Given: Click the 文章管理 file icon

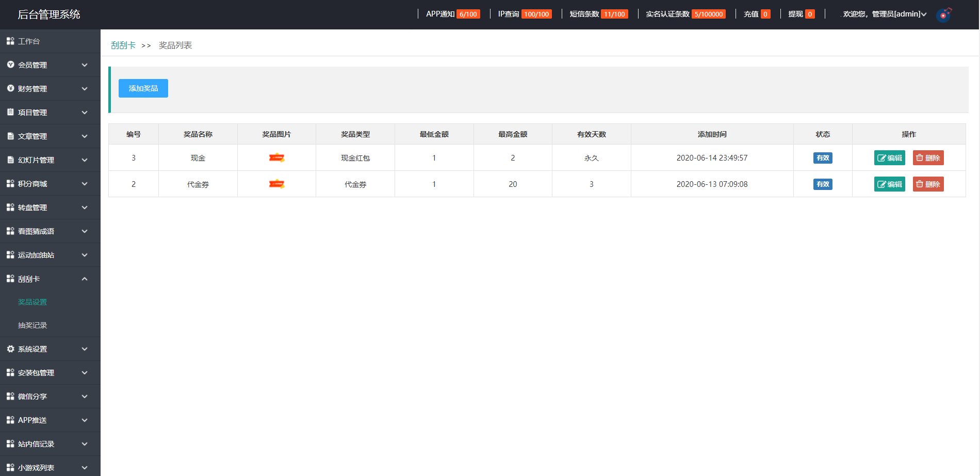Looking at the screenshot, I should coord(10,136).
